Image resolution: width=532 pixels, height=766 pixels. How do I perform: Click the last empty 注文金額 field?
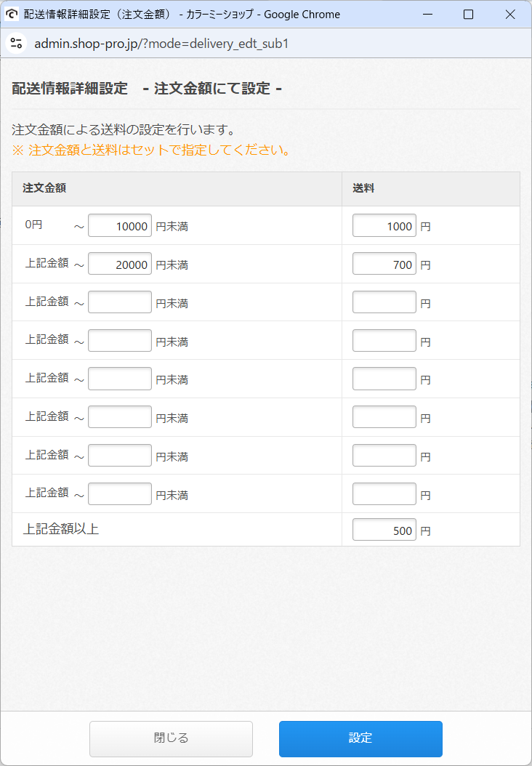point(119,493)
